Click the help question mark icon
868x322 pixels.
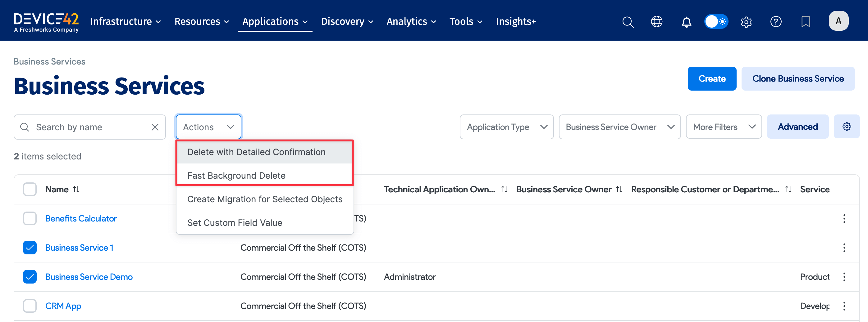point(776,22)
